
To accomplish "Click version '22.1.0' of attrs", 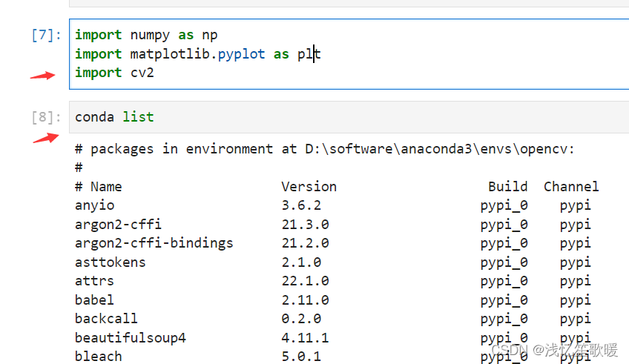I will [x=306, y=281].
